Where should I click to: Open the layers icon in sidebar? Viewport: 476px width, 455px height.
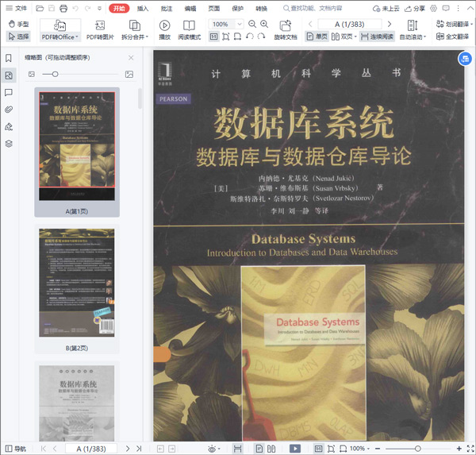tap(9, 144)
